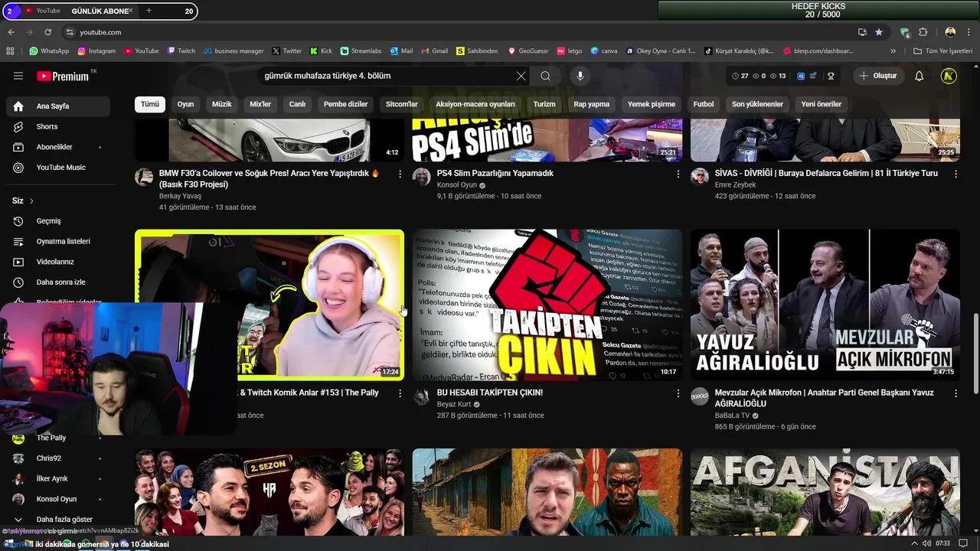Go back to the previous page

click(11, 32)
